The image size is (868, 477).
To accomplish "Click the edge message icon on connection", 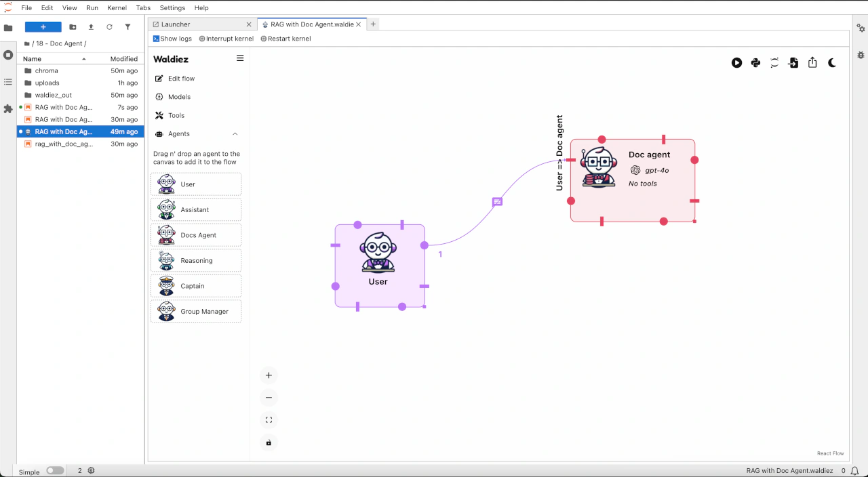I will click(x=497, y=202).
